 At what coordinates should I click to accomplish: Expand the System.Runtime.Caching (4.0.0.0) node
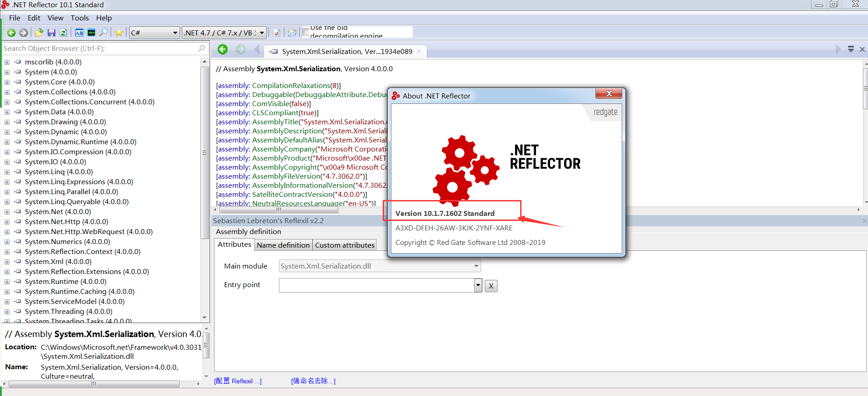(x=7, y=292)
